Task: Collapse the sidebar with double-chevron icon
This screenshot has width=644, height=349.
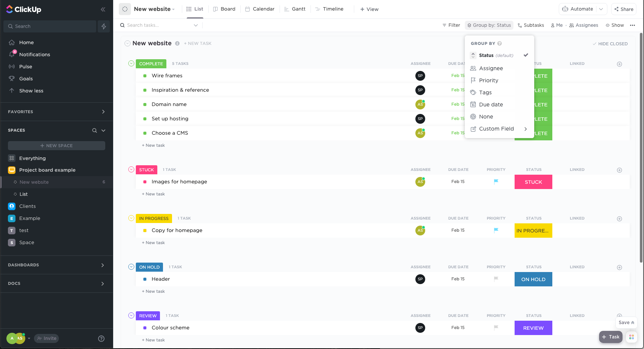Action: click(103, 9)
